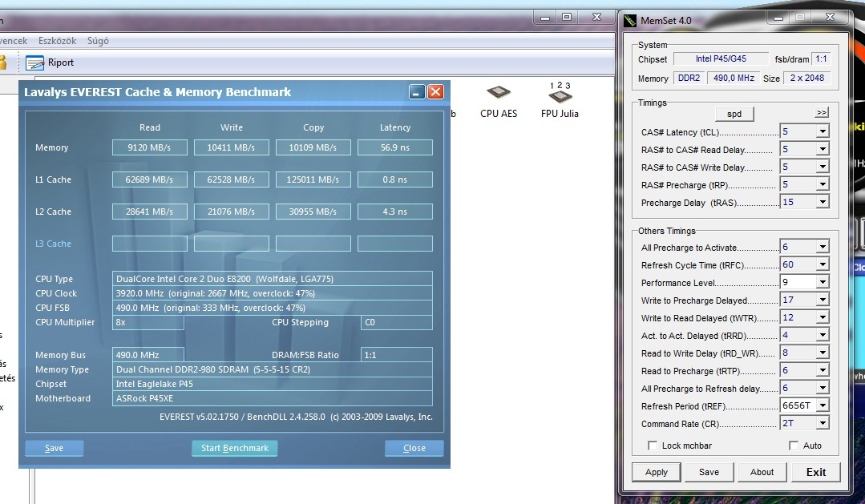
Task: Expand MemSet timings with >> button
Action: (x=822, y=112)
